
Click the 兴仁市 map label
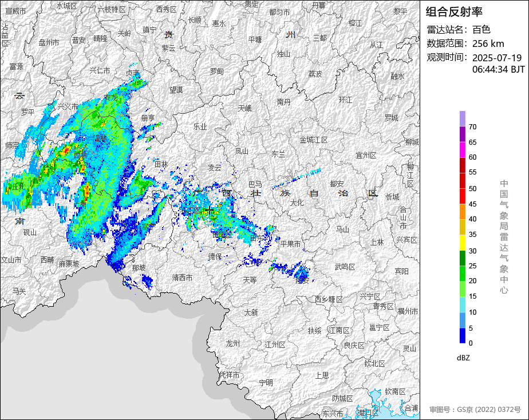(100, 70)
